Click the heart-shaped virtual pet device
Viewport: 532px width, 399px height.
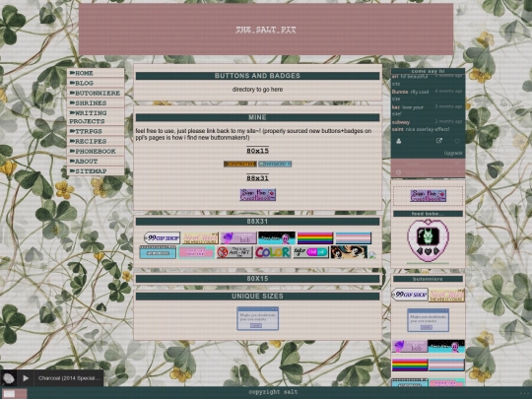428,240
